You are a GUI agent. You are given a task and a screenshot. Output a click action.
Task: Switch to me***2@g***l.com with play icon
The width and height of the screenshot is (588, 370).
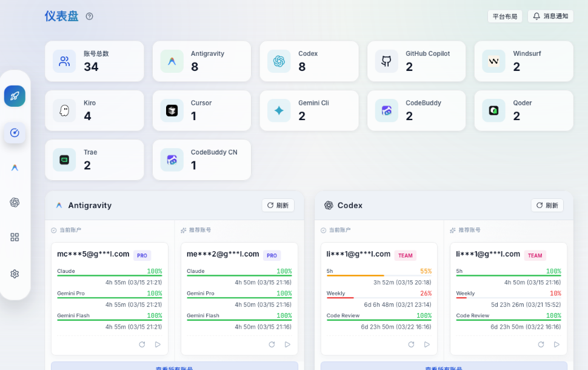[x=287, y=345]
